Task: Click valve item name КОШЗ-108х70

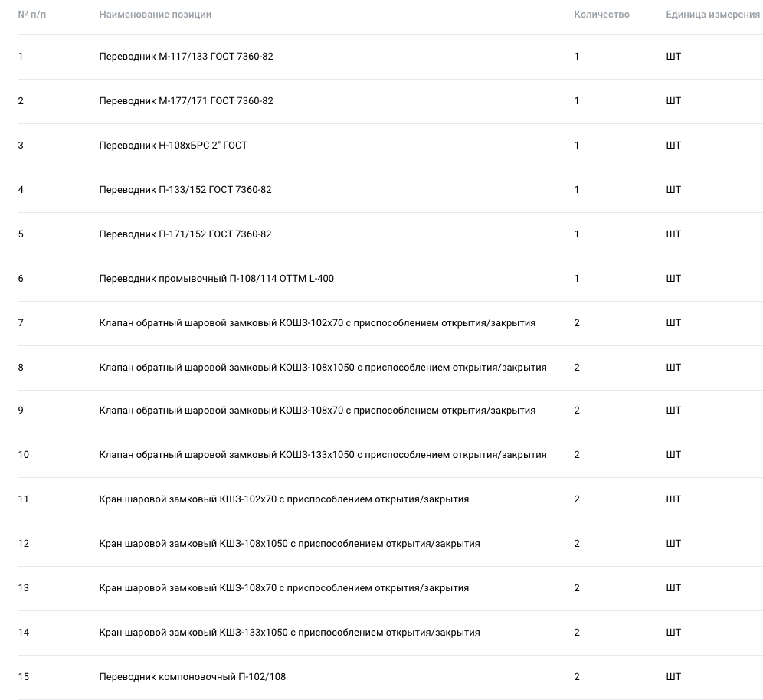Action: point(317,410)
